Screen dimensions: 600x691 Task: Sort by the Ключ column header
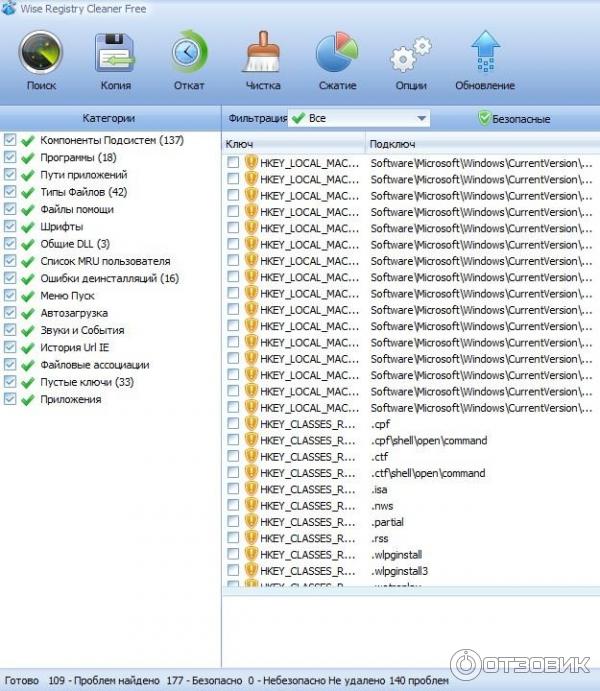tap(292, 144)
